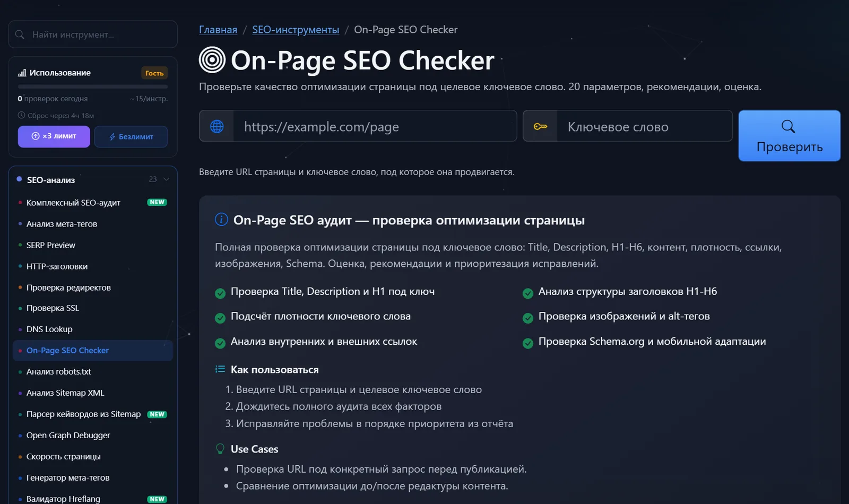
Task: Click the lightbulb icon beside Use Cases
Action: pyautogui.click(x=220, y=449)
